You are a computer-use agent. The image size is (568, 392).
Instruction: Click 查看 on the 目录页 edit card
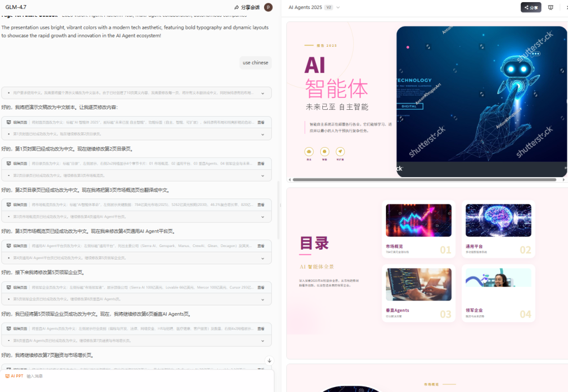click(x=261, y=163)
